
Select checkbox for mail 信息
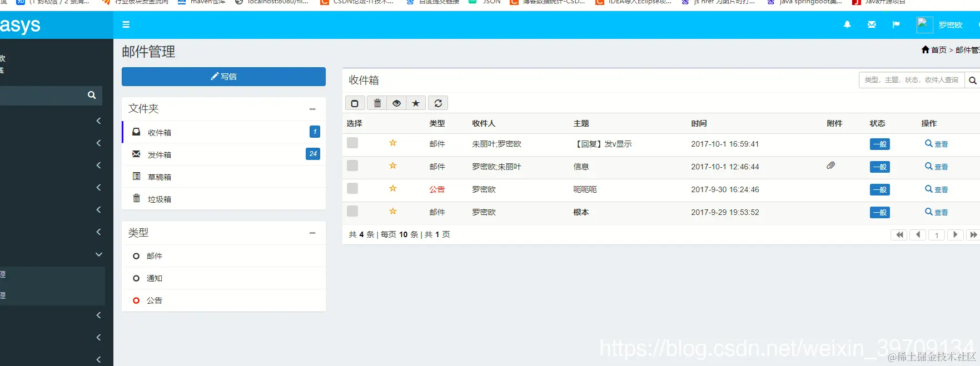point(352,166)
